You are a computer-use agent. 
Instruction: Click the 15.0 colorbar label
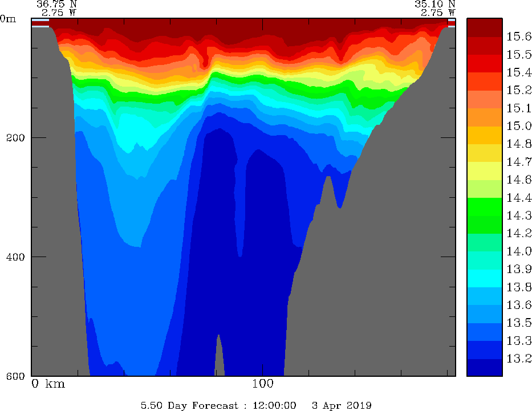click(x=519, y=126)
